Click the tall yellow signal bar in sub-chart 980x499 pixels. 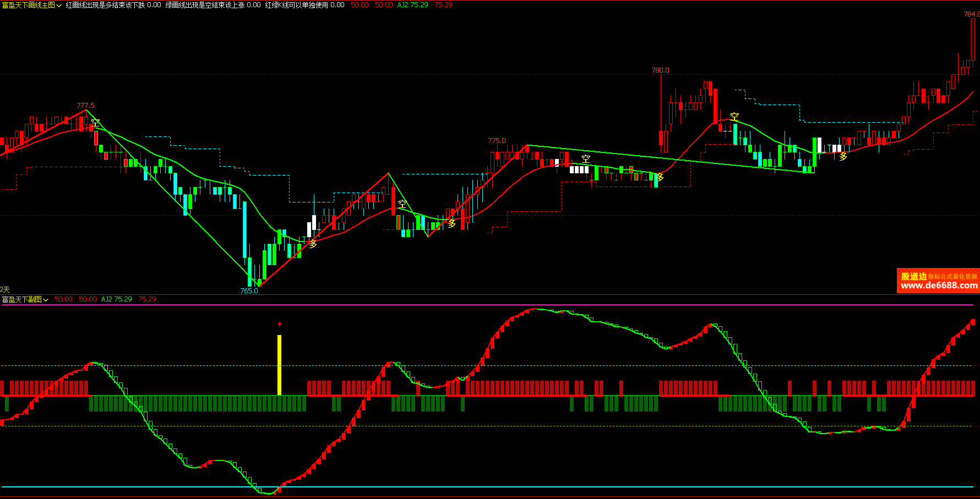279,365
